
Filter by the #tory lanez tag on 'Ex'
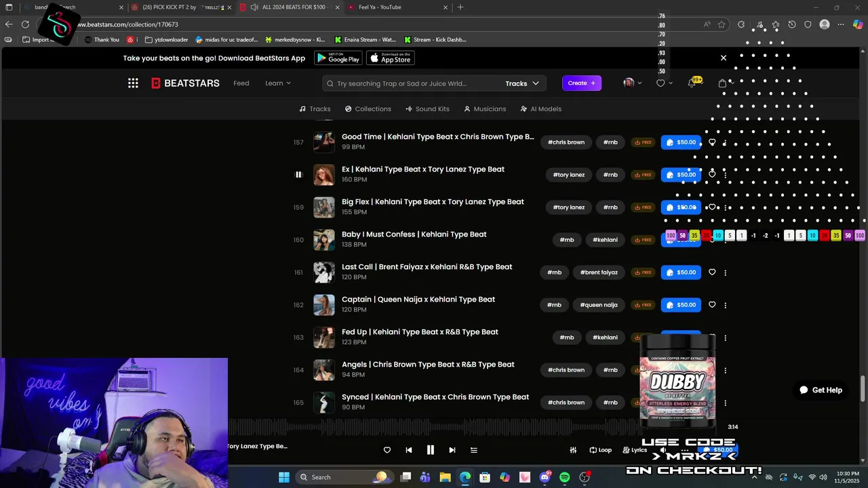click(x=568, y=175)
